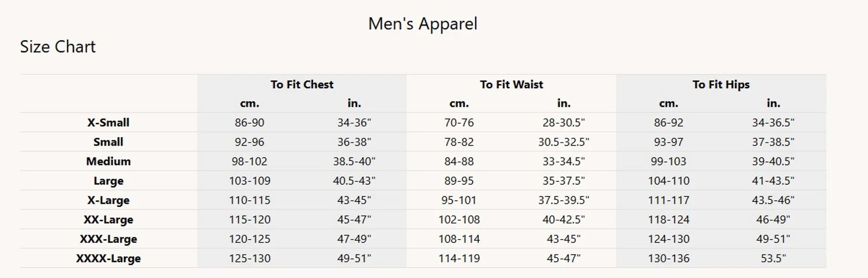Click the X-Small chest inches 34-36"
This screenshot has width=868, height=278.
(x=354, y=122)
